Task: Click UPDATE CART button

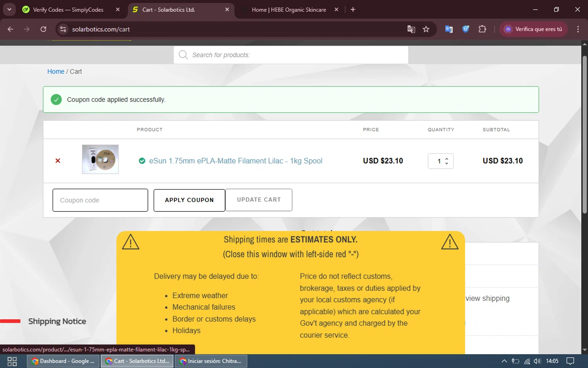Action: (259, 200)
